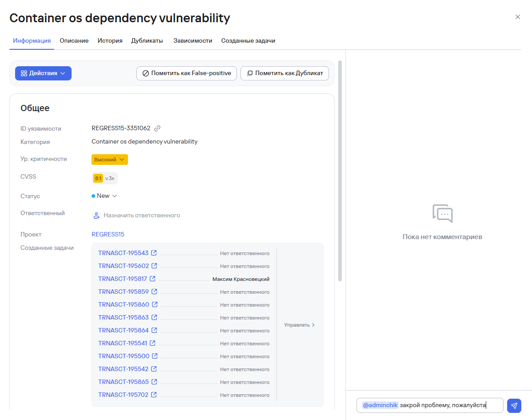532x420 pixels.
Task: Open external link icon for TRNASCT-195602
Action: (154, 266)
